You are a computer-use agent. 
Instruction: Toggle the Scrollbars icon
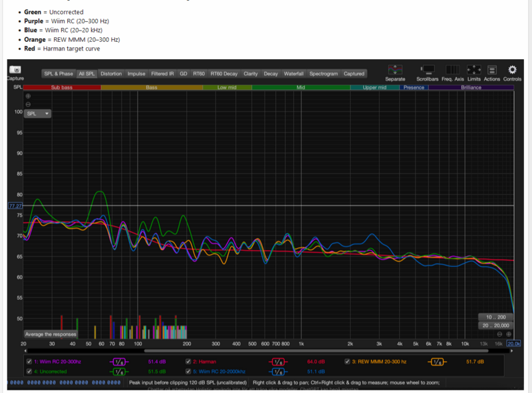coord(428,70)
